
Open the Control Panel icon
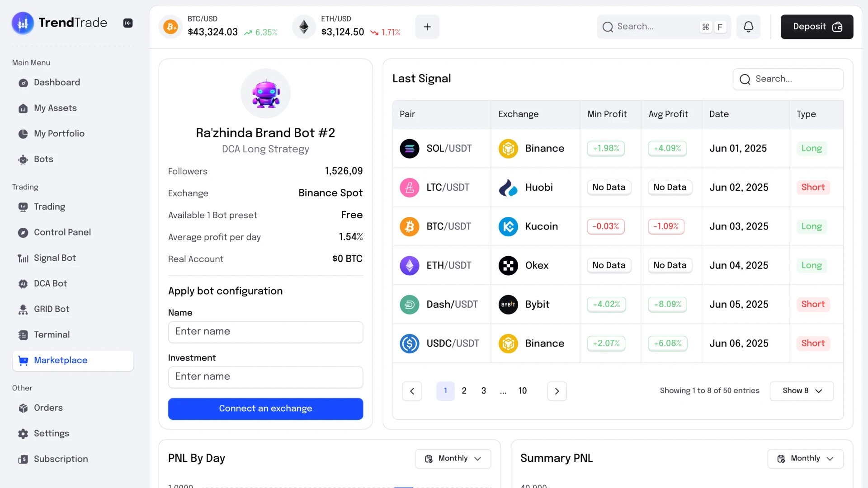[23, 232]
